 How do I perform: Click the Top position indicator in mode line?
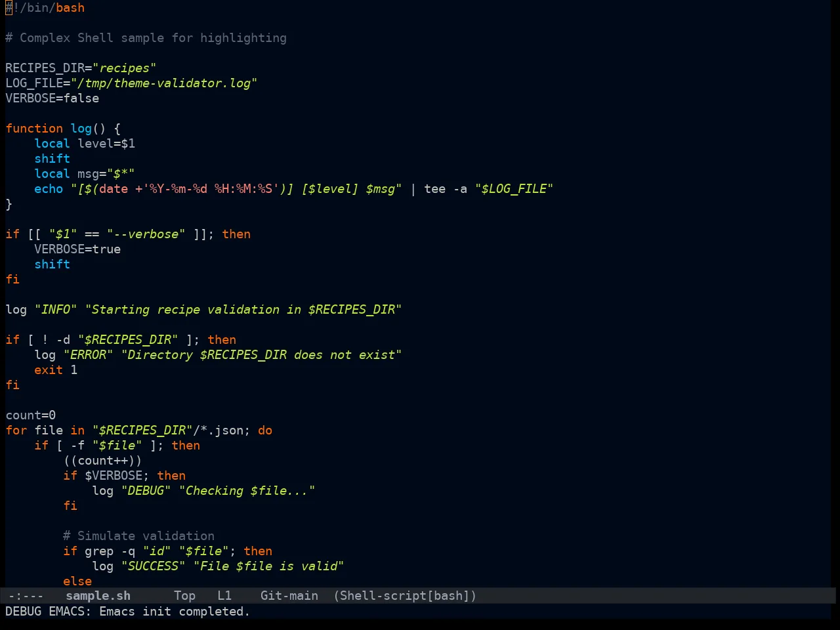click(x=184, y=596)
